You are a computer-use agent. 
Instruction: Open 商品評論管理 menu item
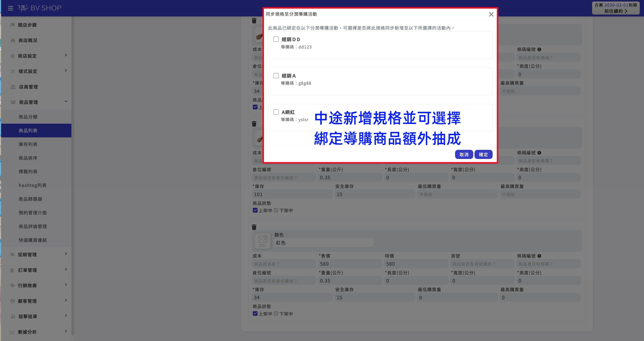(x=36, y=226)
